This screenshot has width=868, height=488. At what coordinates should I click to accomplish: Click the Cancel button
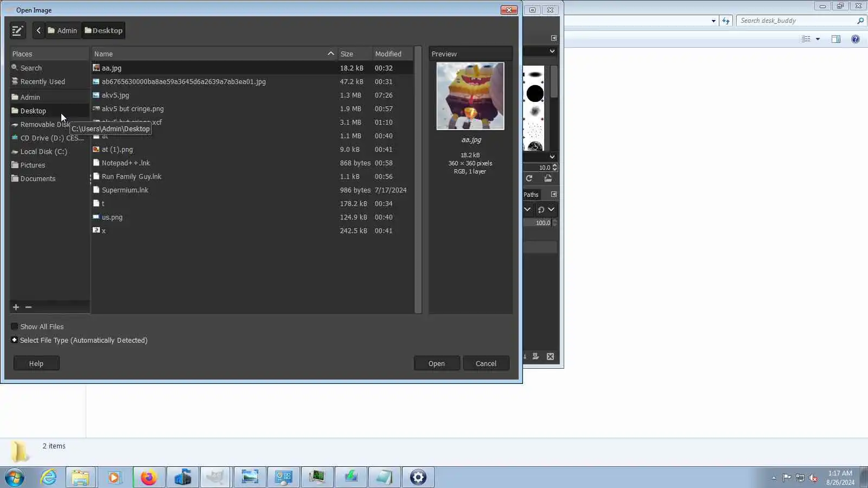click(486, 364)
